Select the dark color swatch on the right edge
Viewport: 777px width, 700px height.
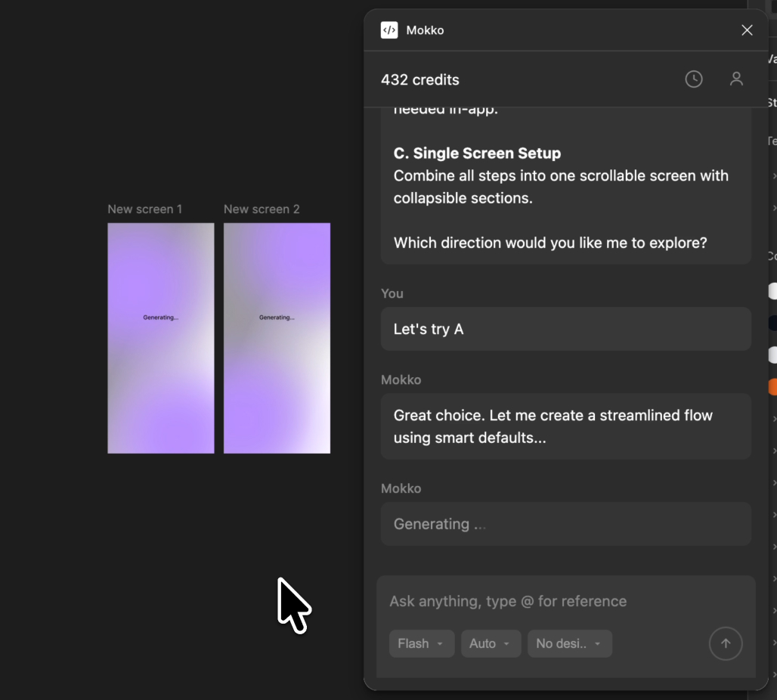click(774, 322)
